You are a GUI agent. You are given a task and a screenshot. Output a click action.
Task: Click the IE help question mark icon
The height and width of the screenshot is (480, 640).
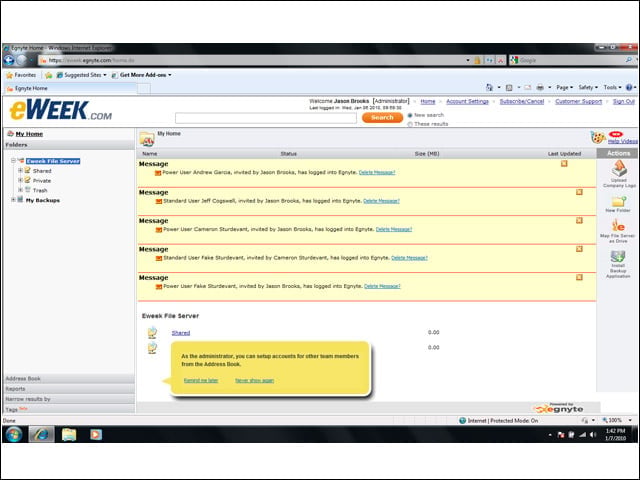(629, 87)
